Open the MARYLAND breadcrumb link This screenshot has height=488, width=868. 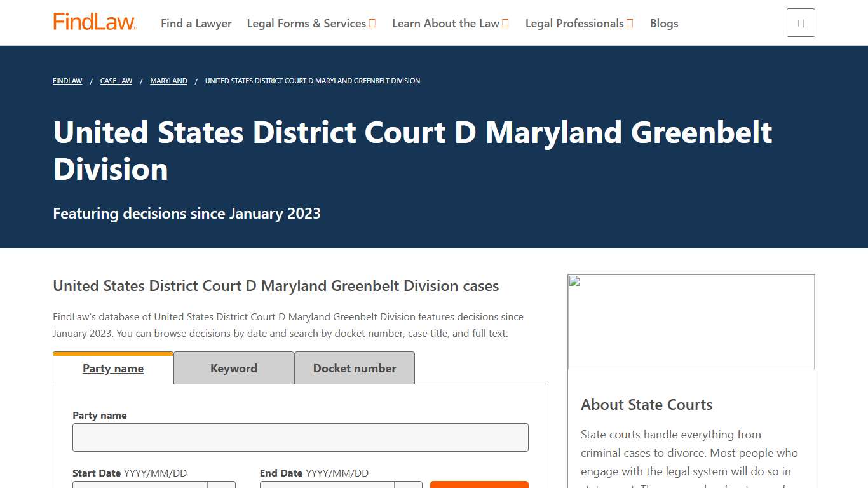point(168,81)
